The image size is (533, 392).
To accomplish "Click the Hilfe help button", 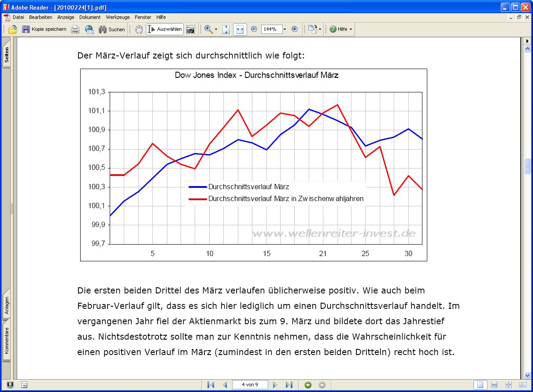I will tap(338, 29).
